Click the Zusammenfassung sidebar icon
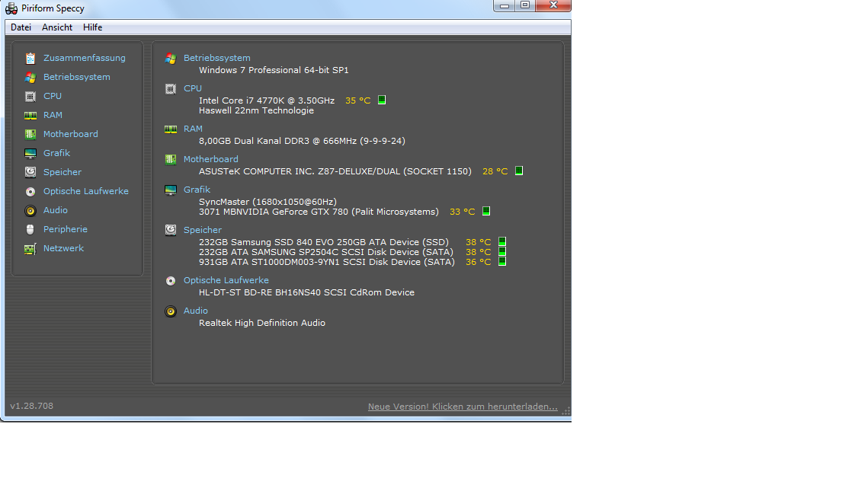The height and width of the screenshot is (504, 852). (30, 58)
